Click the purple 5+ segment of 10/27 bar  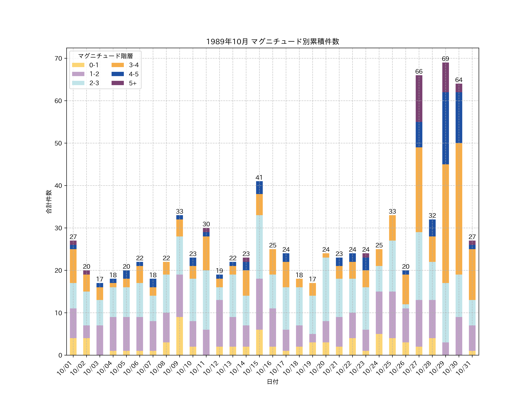coord(419,99)
